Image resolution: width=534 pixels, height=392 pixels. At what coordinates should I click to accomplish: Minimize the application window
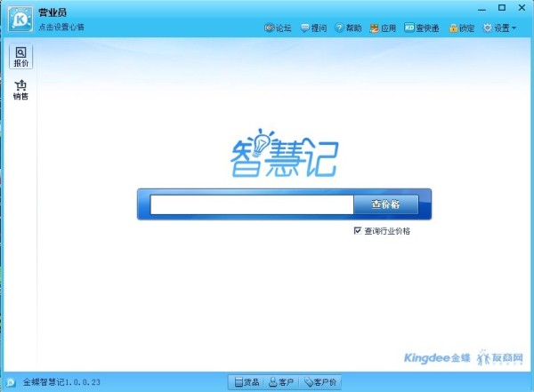pos(481,9)
